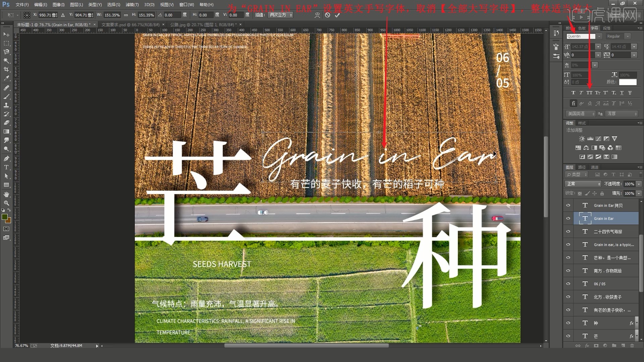Toggle standard ligatures fi button
644x362 pixels.
point(574,103)
